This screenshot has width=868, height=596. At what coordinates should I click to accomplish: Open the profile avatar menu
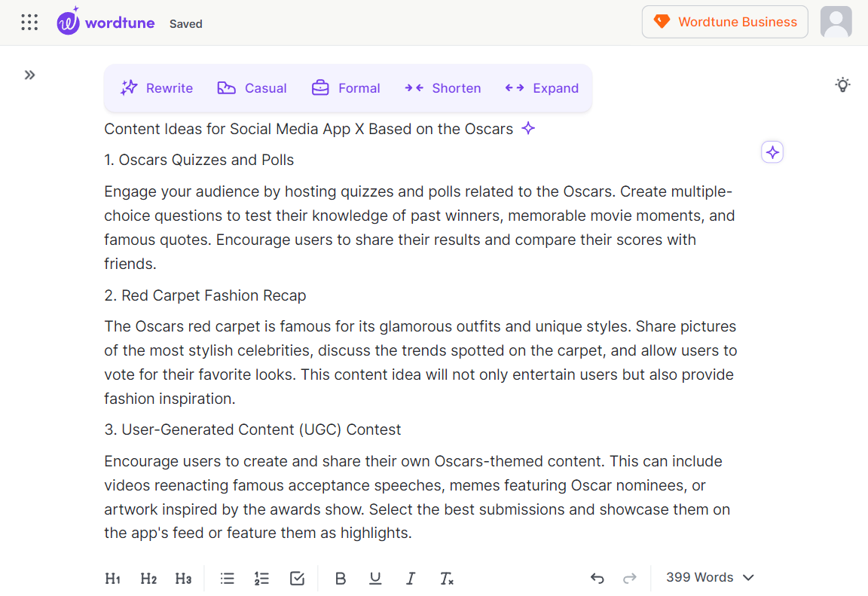pyautogui.click(x=836, y=22)
